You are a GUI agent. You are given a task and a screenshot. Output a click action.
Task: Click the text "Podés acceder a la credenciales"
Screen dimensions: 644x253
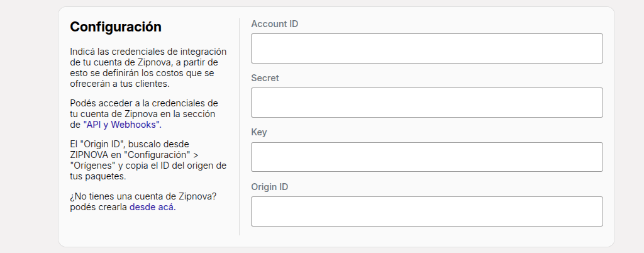pyautogui.click(x=144, y=103)
